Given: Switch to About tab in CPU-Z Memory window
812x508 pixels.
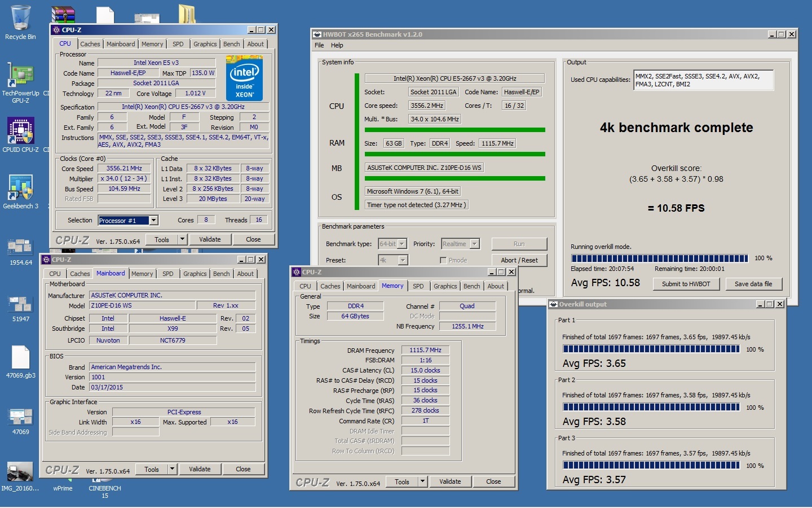Looking at the screenshot, I should (x=496, y=286).
